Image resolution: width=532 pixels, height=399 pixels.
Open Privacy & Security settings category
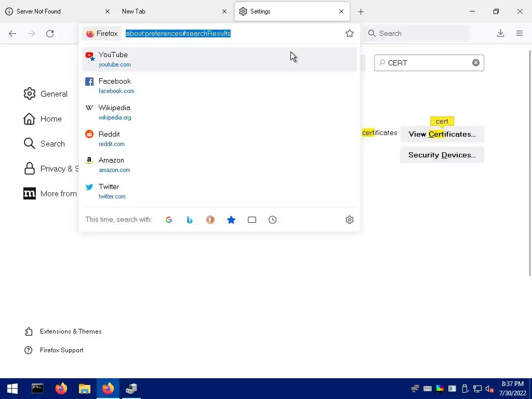tap(51, 169)
